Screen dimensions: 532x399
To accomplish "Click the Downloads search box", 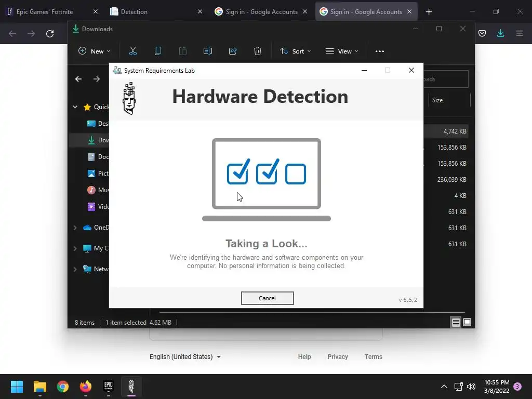I will coord(446,79).
